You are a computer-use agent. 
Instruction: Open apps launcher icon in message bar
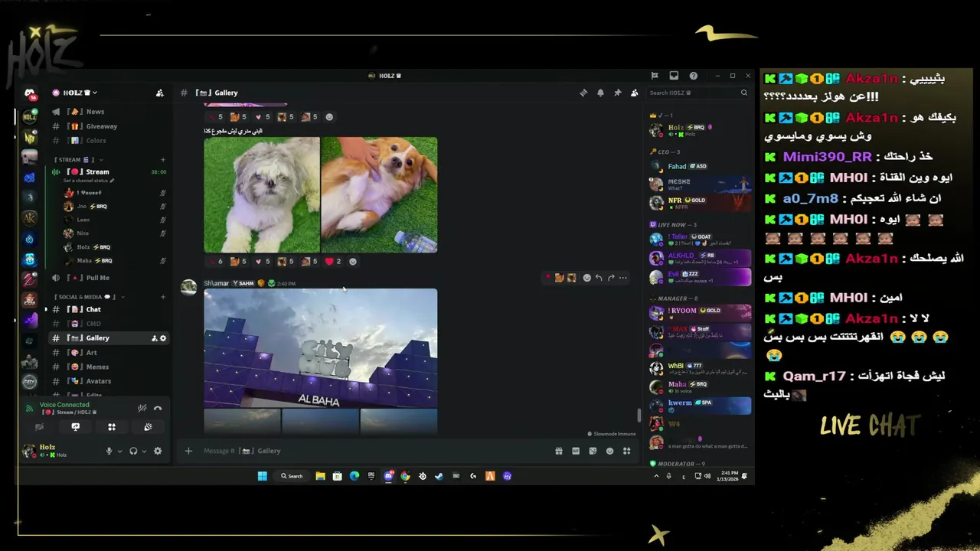coord(626,451)
